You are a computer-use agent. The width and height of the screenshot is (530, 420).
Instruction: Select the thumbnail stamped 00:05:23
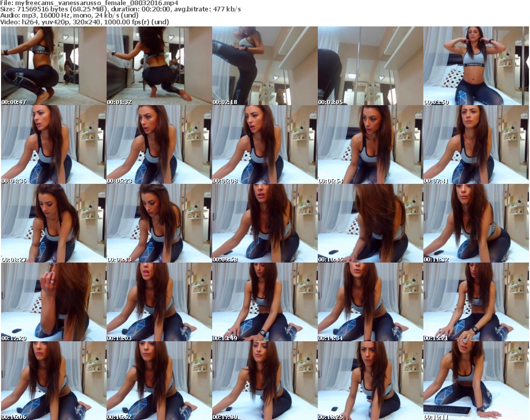click(159, 144)
